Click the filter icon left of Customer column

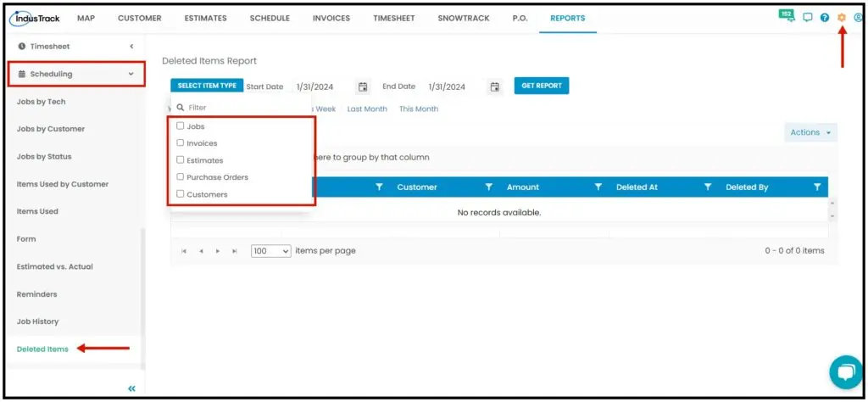coord(379,187)
